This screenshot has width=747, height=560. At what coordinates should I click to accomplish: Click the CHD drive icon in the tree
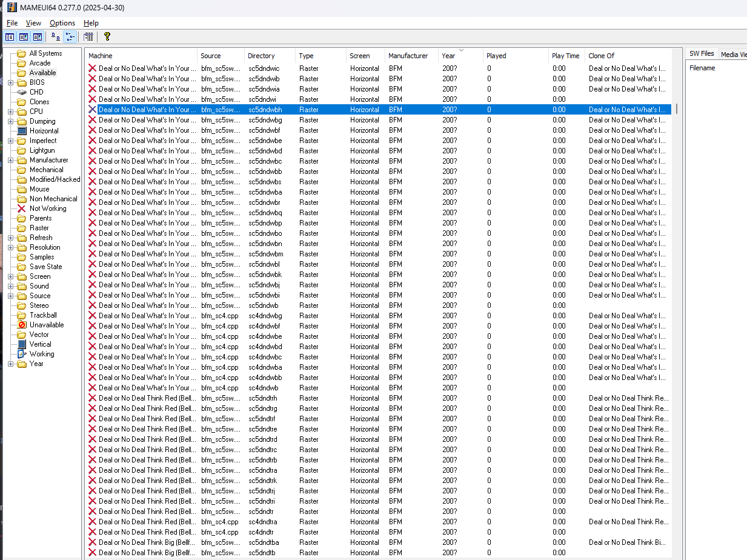(21, 92)
